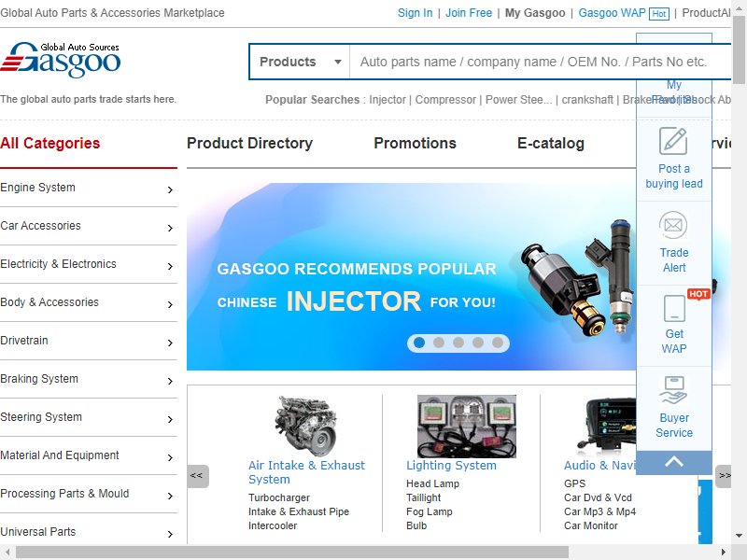The width and height of the screenshot is (747, 560).
Task: Open Air Intake & Exhaust System category
Action: point(306,472)
